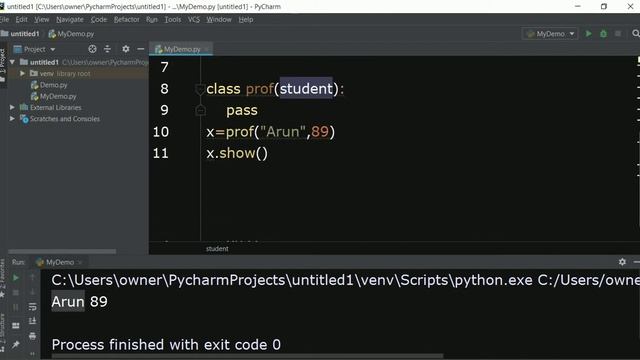
Task: Collapse all in Project panel
Action: click(x=107, y=49)
